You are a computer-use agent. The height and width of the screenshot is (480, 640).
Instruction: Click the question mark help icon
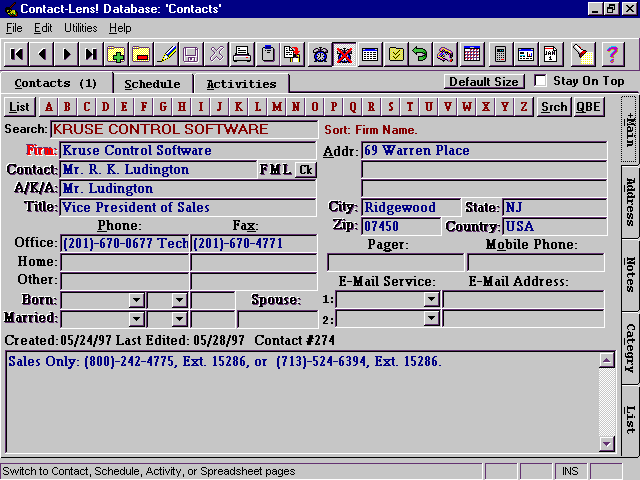(x=612, y=54)
